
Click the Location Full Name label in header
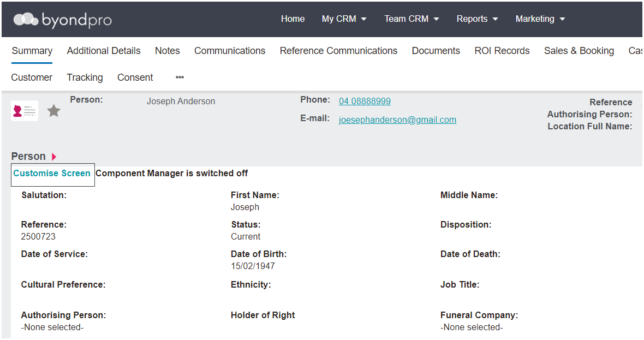click(x=590, y=127)
